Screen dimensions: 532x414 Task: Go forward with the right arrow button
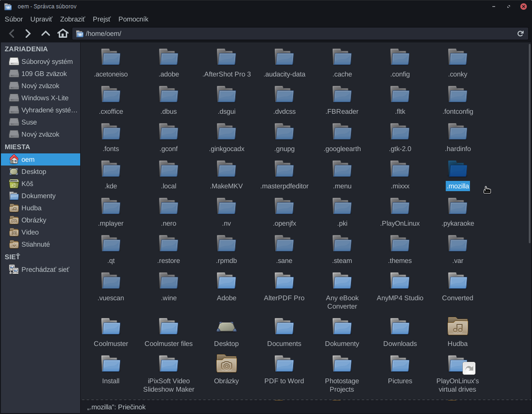tap(28, 34)
